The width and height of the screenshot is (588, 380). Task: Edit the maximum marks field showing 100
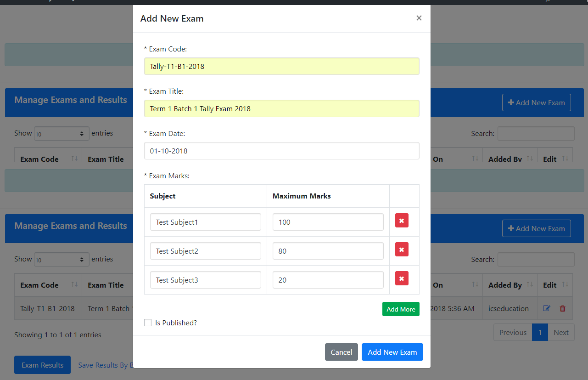(328, 222)
